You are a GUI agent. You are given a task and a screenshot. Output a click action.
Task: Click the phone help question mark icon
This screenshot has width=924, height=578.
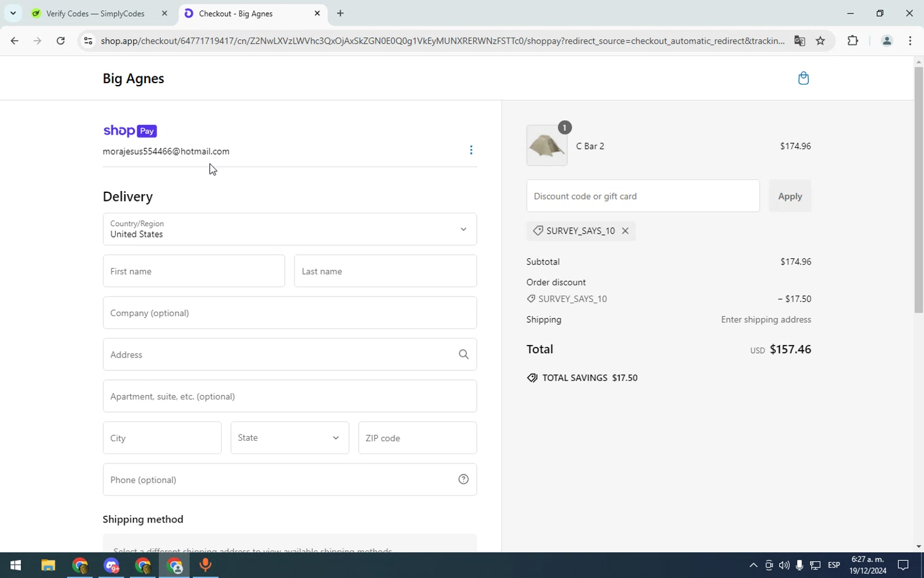(x=464, y=479)
